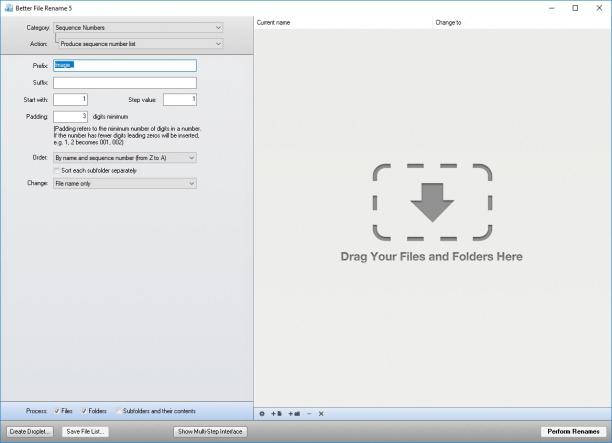Click Show Multi-Step Interface button

[210, 432]
